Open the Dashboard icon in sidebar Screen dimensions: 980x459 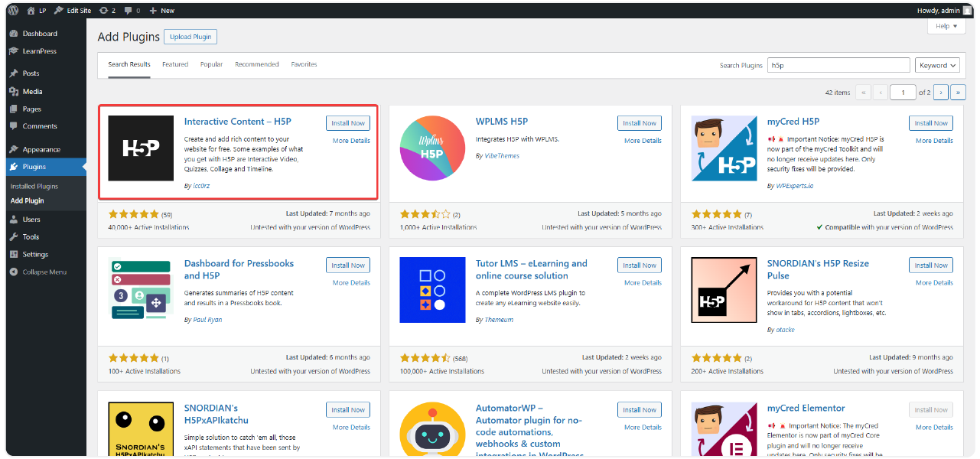click(x=14, y=34)
